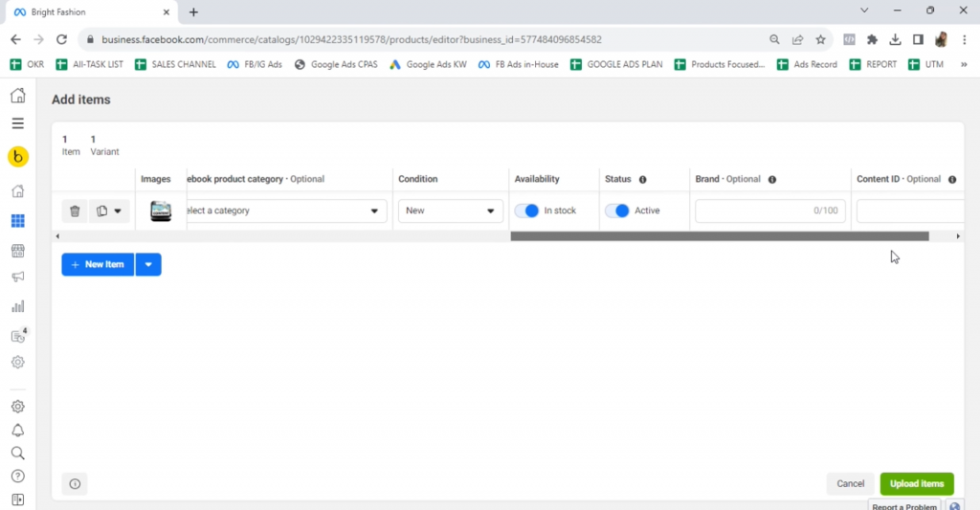The width and height of the screenshot is (980, 510).
Task: Open the question mark help icon
Action: (17, 477)
